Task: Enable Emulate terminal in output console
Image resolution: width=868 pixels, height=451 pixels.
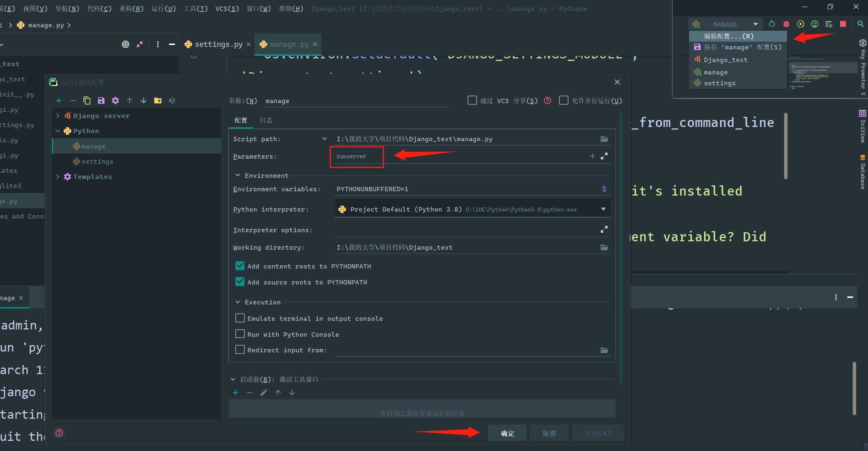Action: point(240,318)
